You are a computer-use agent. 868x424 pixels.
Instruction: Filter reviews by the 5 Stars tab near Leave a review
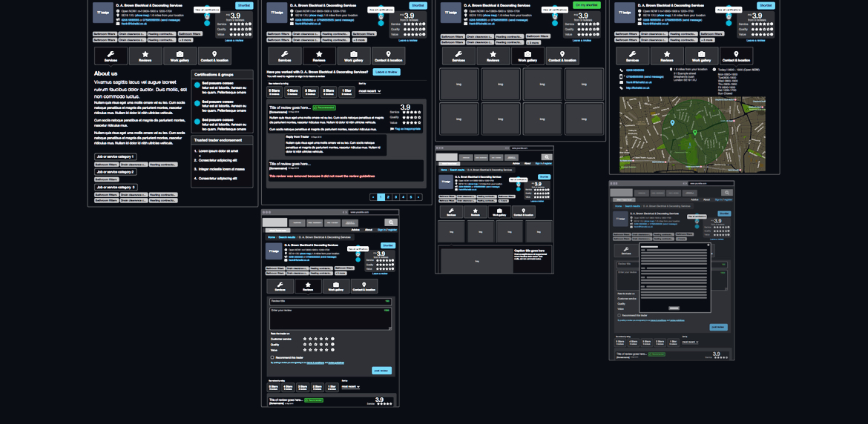coord(274,91)
